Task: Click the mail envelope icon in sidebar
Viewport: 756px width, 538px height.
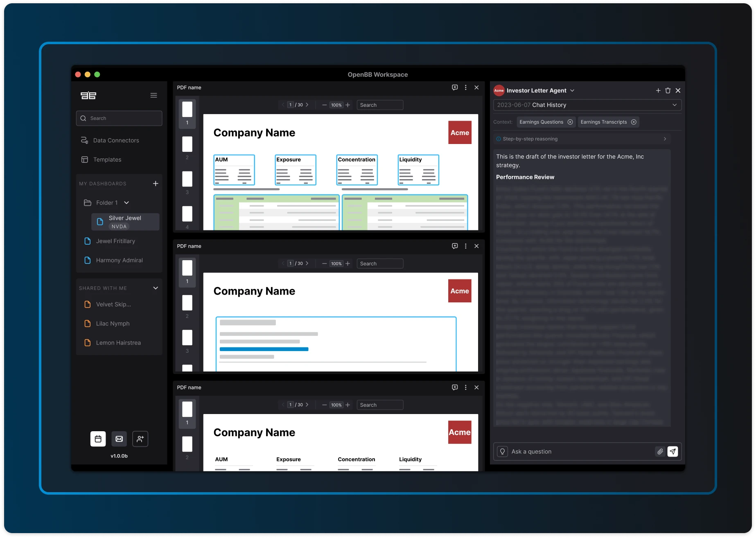Action: (119, 439)
